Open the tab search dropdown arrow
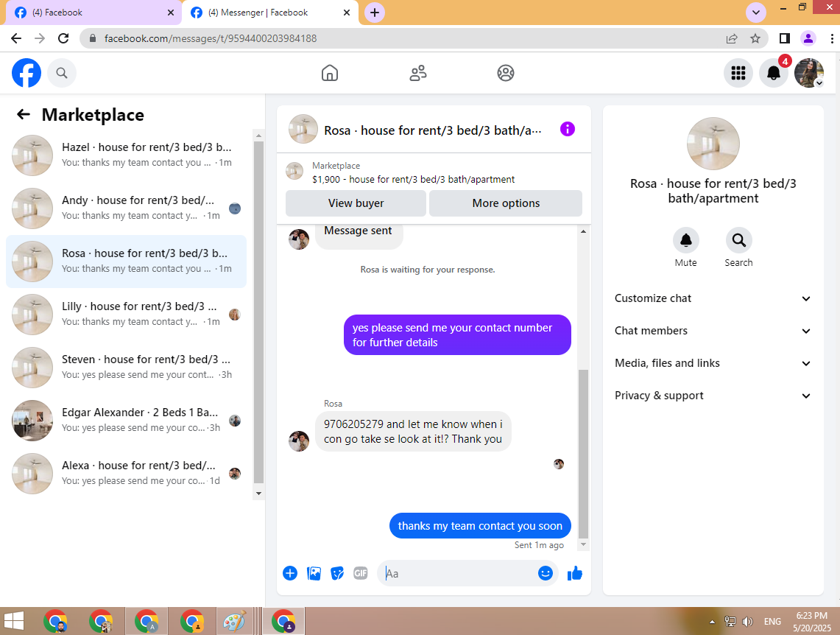The height and width of the screenshot is (635, 840). (756, 13)
